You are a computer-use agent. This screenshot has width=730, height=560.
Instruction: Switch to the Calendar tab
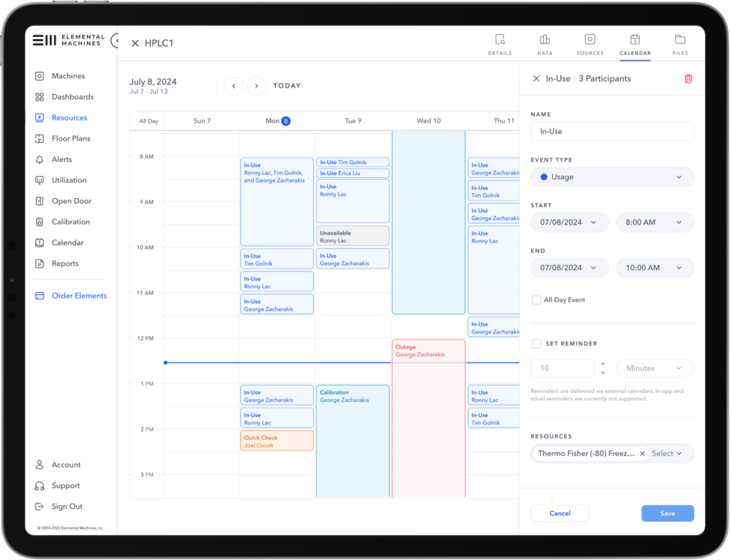(635, 45)
